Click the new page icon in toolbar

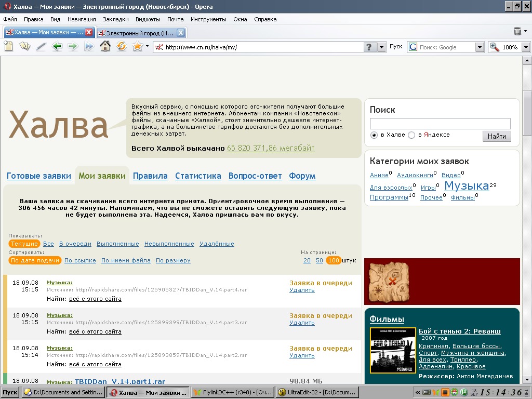pyautogui.click(x=8, y=46)
